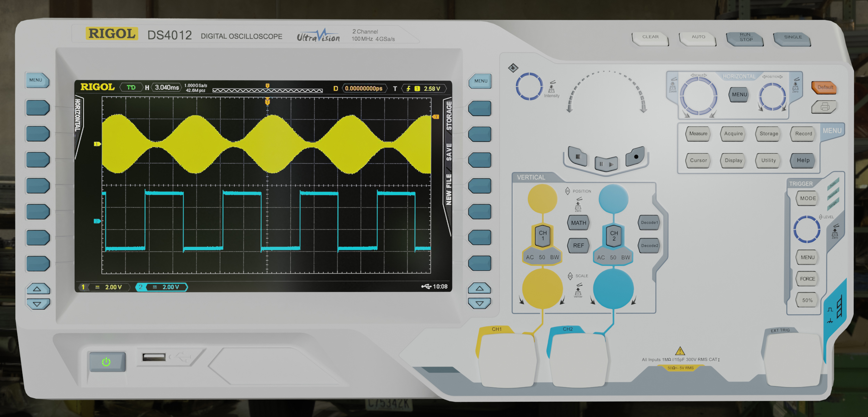Open the TRIGGER MENU button
This screenshot has height=417, width=868.
(808, 257)
